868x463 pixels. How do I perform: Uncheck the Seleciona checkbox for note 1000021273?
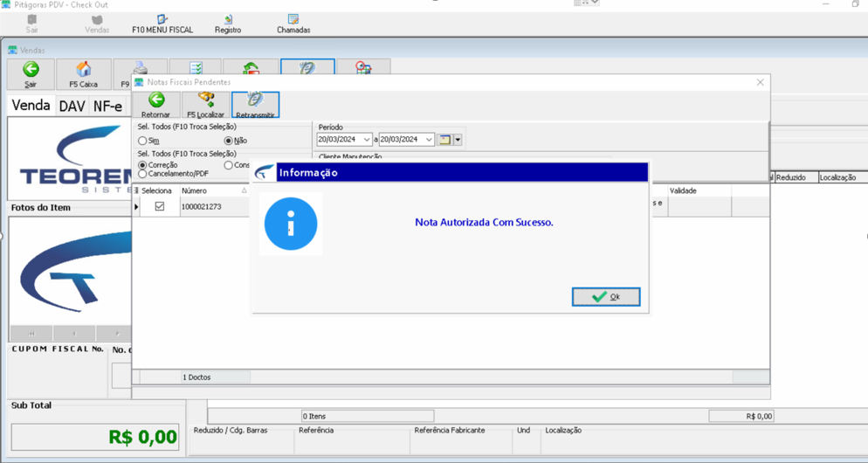coord(160,206)
